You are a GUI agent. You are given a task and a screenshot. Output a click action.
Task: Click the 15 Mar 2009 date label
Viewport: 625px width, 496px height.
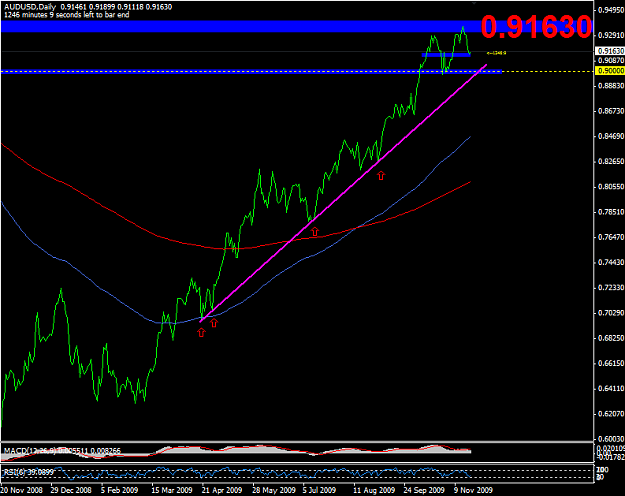click(x=172, y=490)
